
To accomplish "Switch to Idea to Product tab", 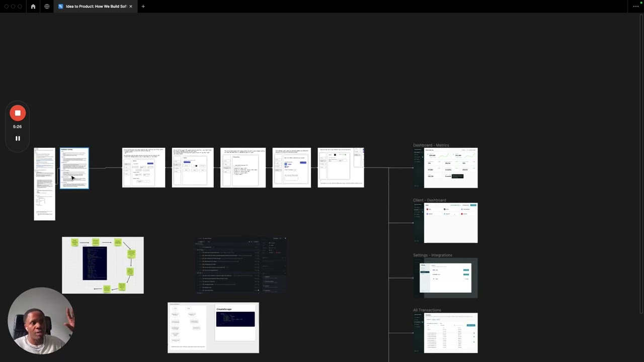I will [96, 7].
